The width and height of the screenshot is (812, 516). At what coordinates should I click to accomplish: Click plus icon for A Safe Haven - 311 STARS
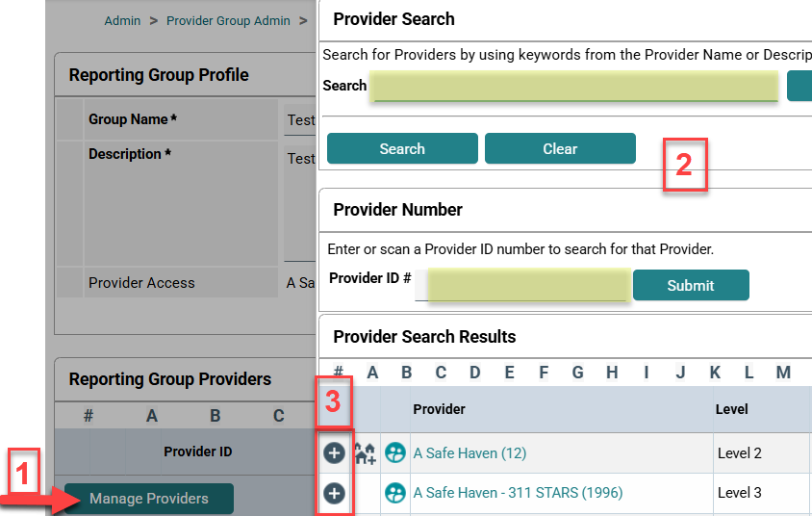point(334,493)
